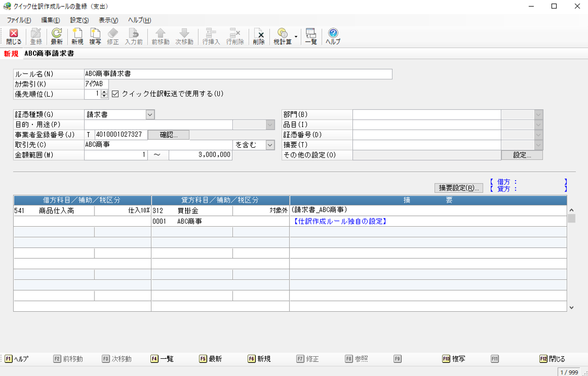Viewport: 588px width, 376px height.
Task: Click the 優先順位 spinner up arrow
Action: pyautogui.click(x=104, y=92)
